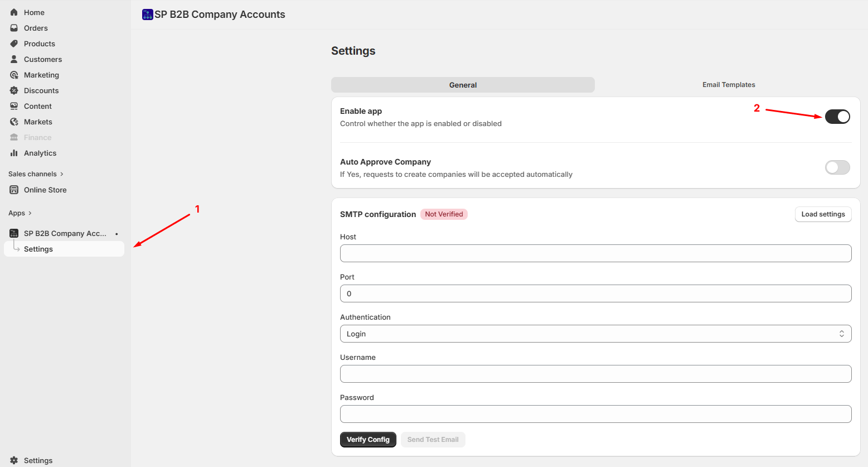Open the Marketing section
868x467 pixels.
pos(41,74)
